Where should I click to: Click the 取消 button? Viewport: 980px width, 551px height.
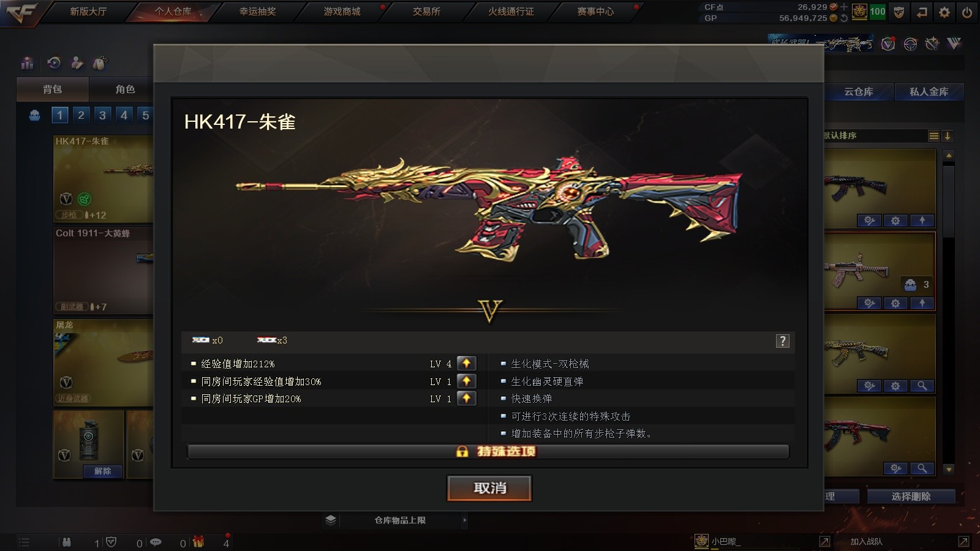click(489, 488)
